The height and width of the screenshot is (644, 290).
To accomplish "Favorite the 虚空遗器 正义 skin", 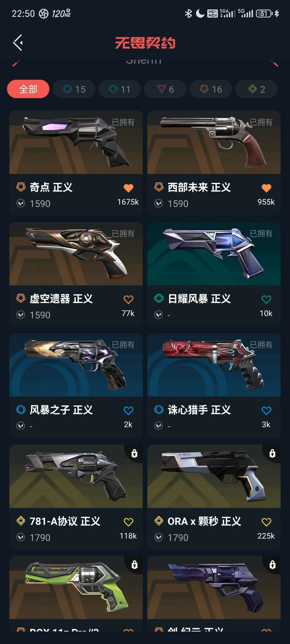I will (128, 299).
